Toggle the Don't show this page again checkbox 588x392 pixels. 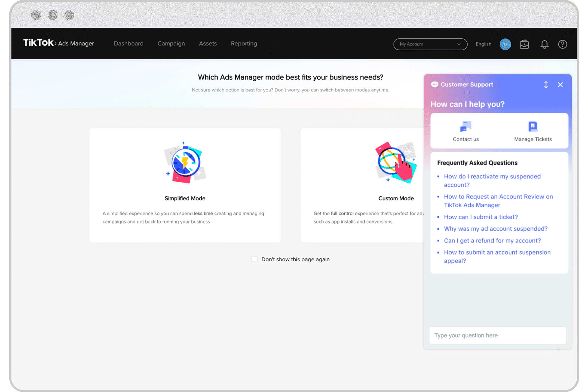(255, 259)
